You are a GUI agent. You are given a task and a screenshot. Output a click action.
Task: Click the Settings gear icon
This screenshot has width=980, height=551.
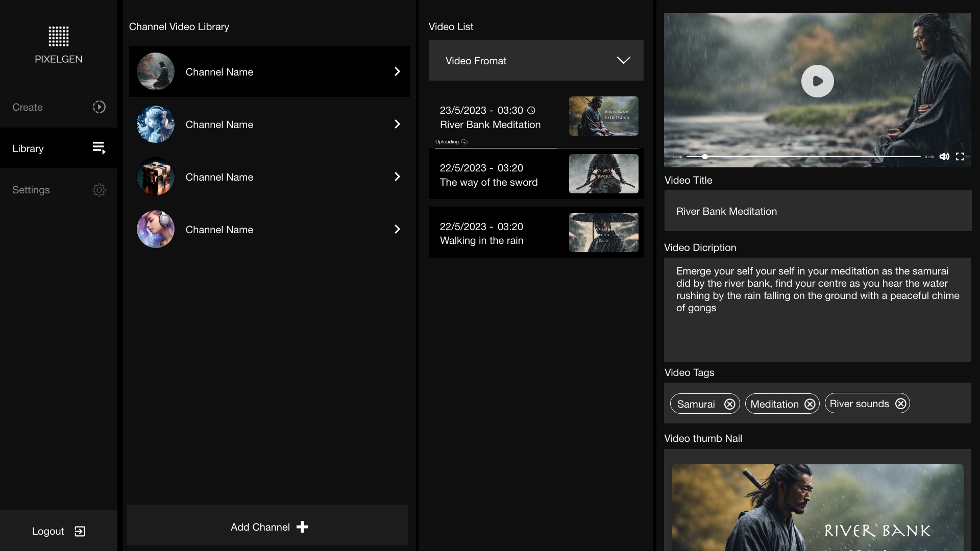[99, 190]
